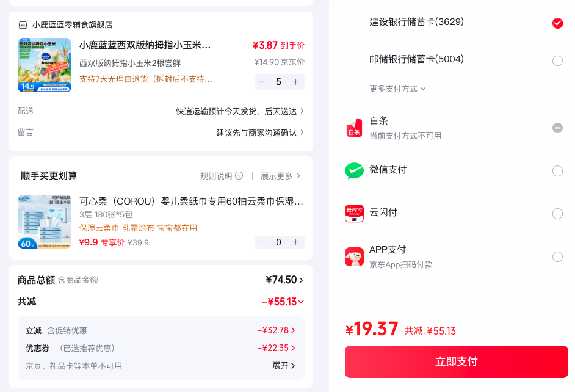Image resolution: width=575 pixels, height=392 pixels.
Task: Decrease baby corn quantity with minus
Action: (262, 82)
